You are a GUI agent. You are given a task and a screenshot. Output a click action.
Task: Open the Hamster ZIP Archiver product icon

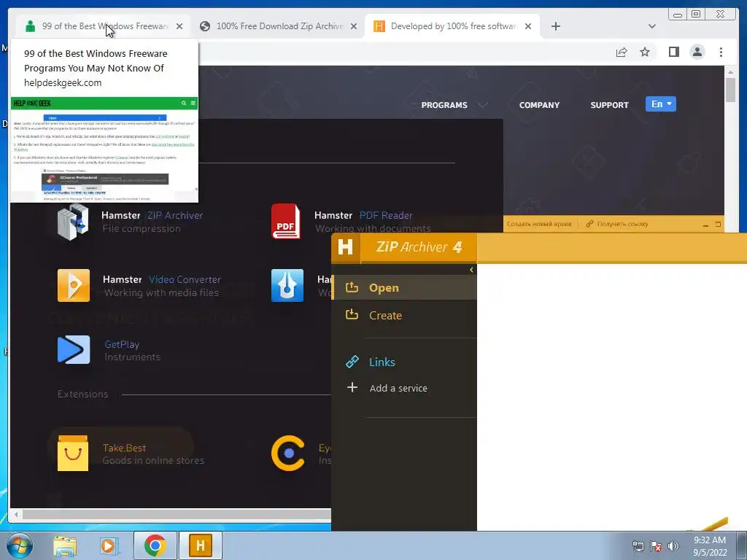[x=73, y=222]
